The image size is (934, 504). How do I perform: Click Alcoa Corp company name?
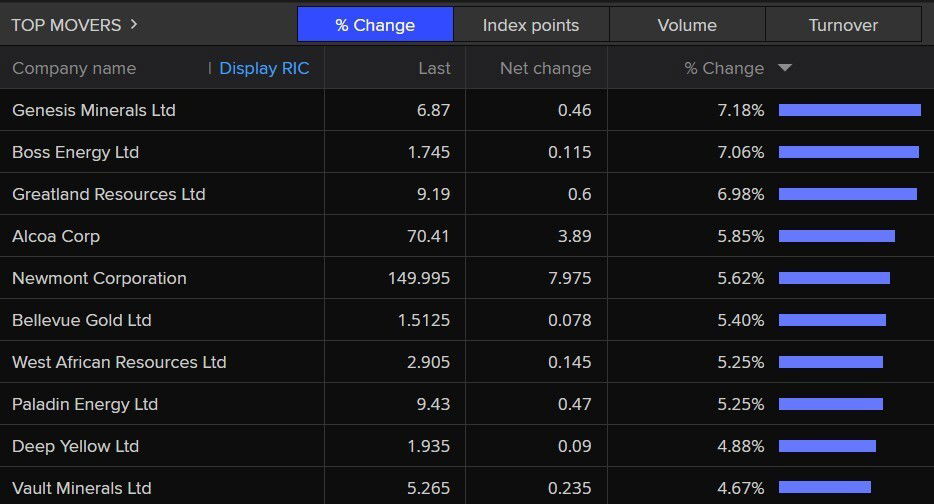pyautogui.click(x=56, y=236)
